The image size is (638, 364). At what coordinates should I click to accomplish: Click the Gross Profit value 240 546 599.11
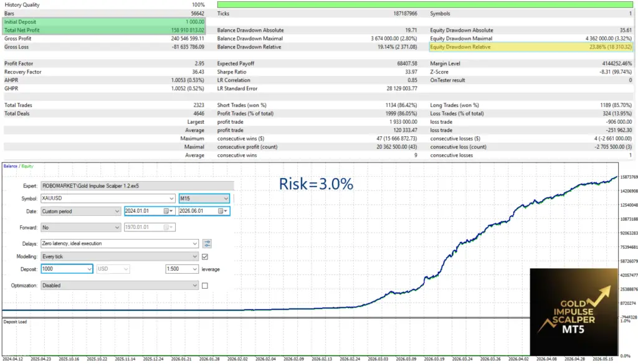(188, 39)
